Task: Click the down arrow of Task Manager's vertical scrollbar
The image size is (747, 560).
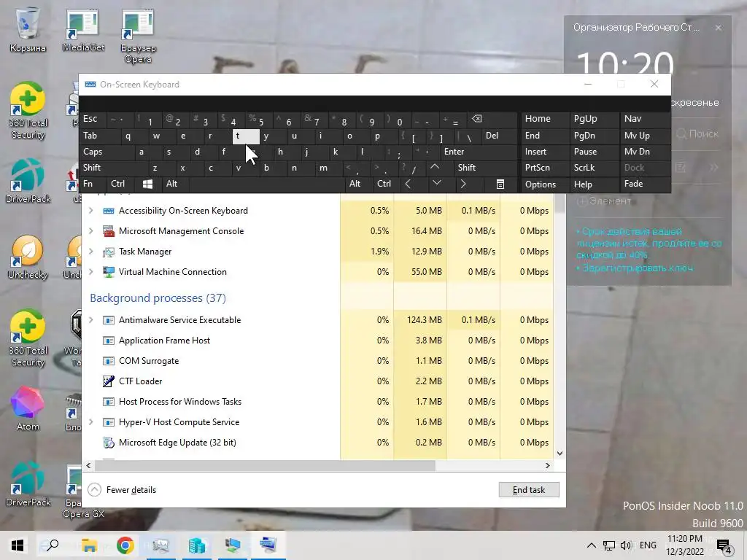Action: pyautogui.click(x=560, y=454)
